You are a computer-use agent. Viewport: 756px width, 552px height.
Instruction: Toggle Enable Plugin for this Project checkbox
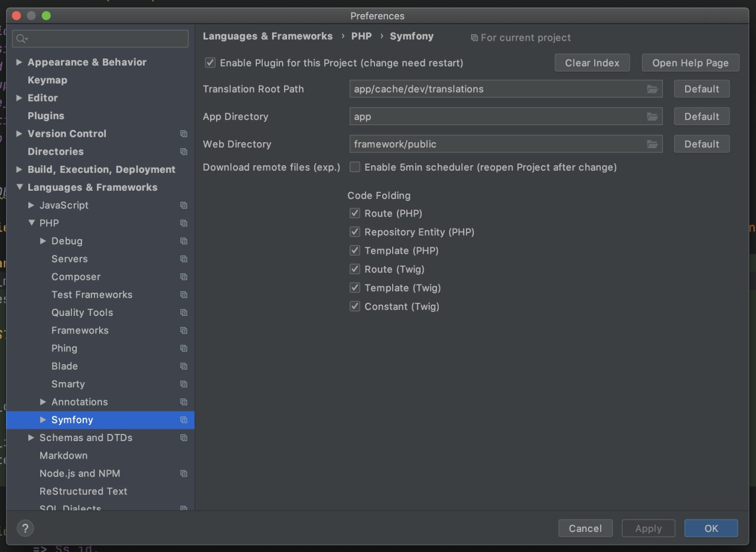click(x=210, y=63)
